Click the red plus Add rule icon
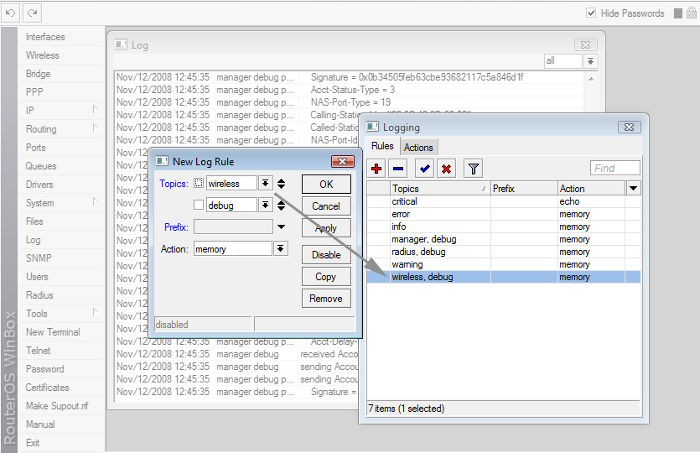 click(x=376, y=168)
